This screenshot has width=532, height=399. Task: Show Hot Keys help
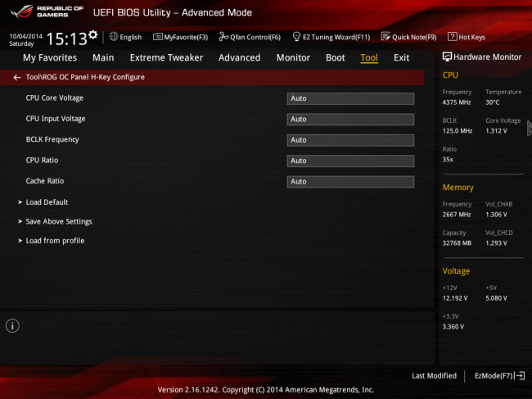[467, 37]
